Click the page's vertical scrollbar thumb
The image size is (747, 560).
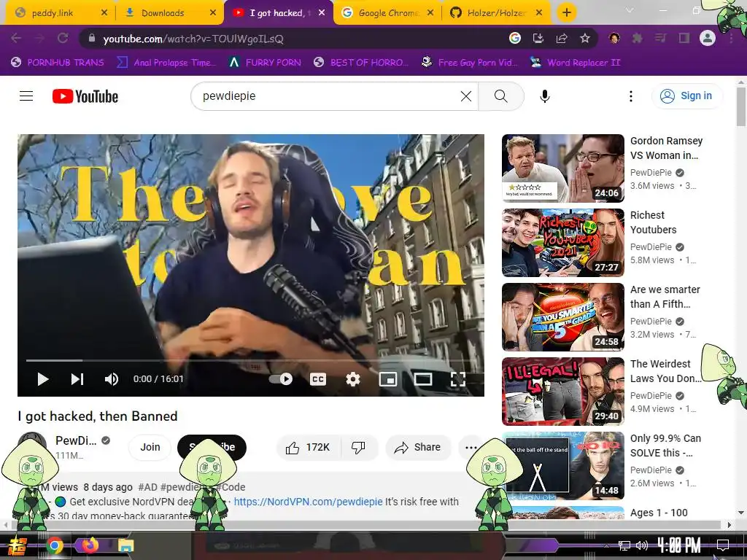(x=741, y=106)
